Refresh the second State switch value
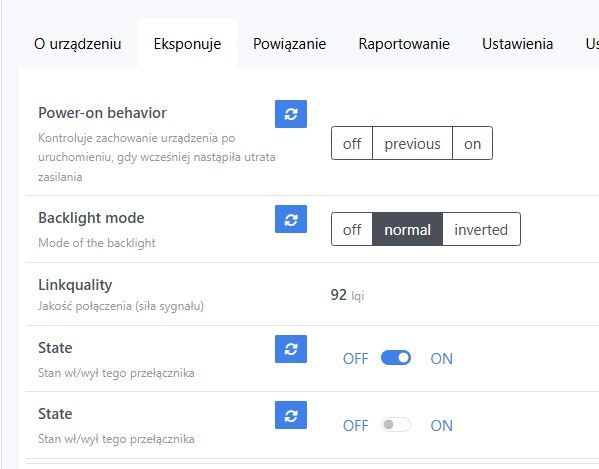 point(291,415)
